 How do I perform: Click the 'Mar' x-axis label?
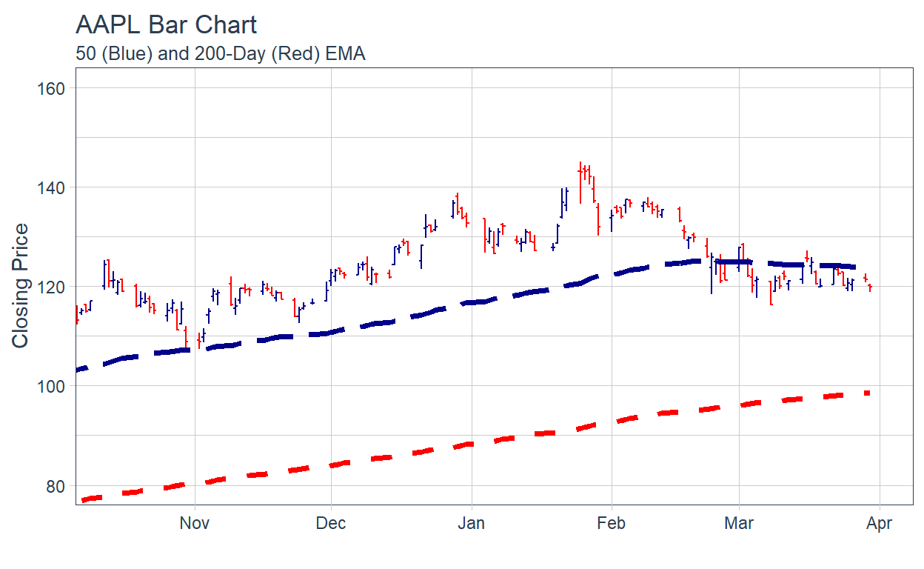tap(738, 524)
